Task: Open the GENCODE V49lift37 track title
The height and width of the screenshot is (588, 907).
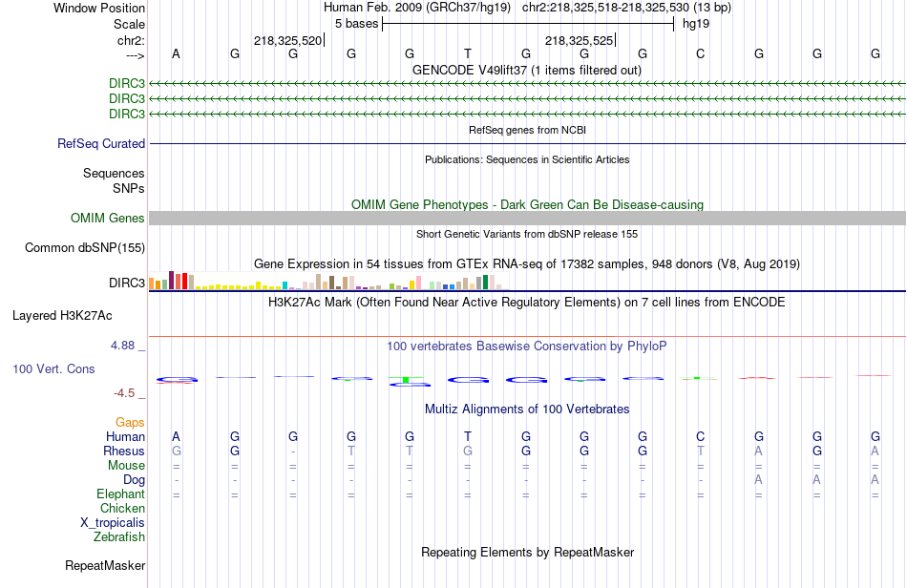Action: (527, 70)
